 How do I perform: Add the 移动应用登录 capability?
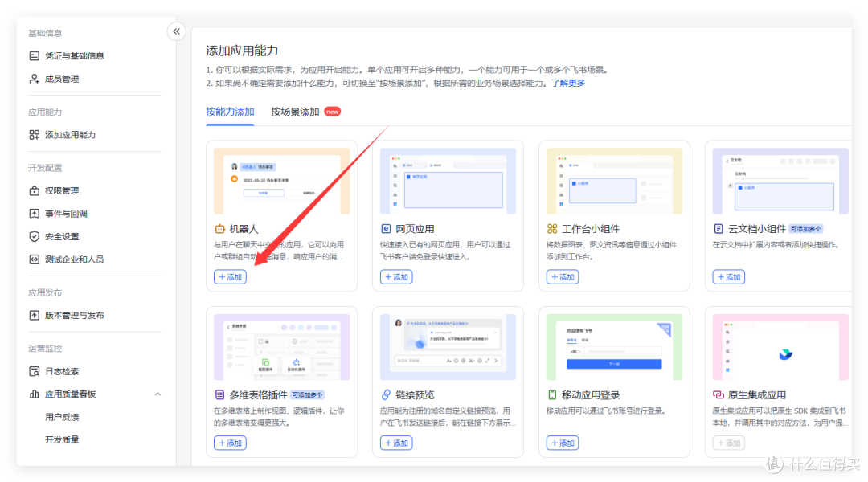pyautogui.click(x=563, y=443)
